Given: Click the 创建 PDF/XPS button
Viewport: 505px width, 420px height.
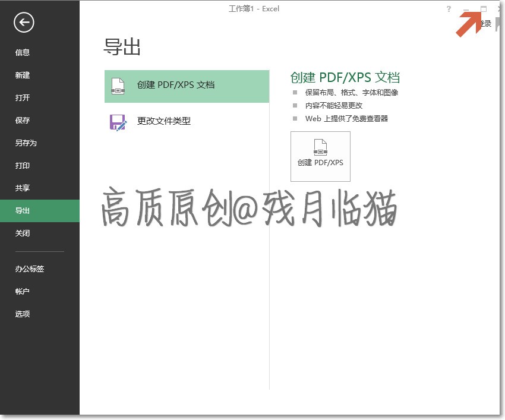Looking at the screenshot, I should click(320, 156).
